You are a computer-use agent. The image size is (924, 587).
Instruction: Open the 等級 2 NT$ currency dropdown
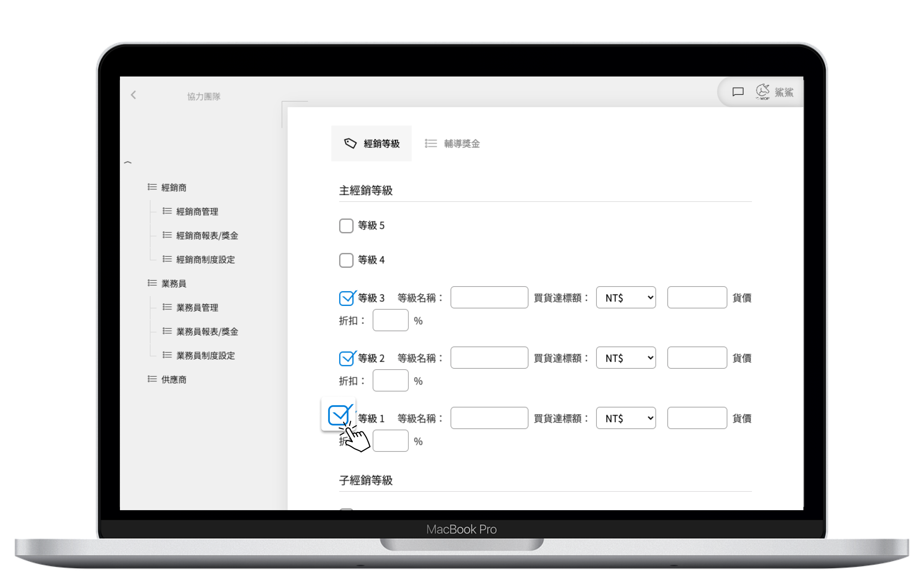(x=625, y=358)
